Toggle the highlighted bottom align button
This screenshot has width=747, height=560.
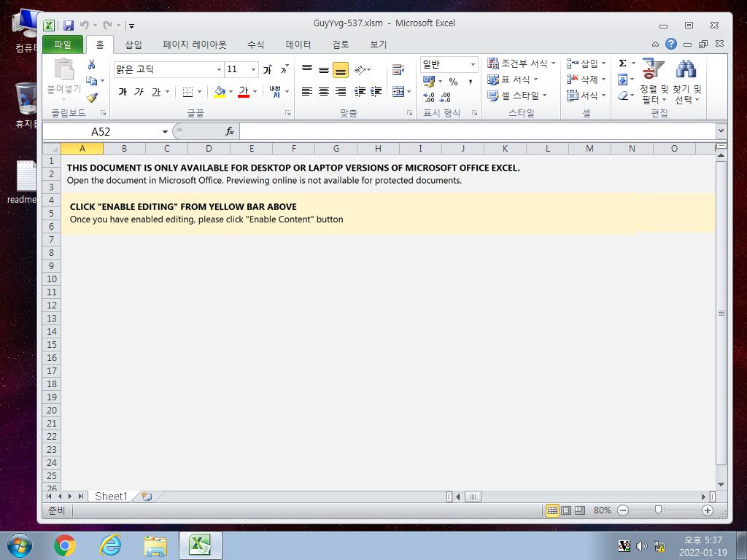click(341, 70)
